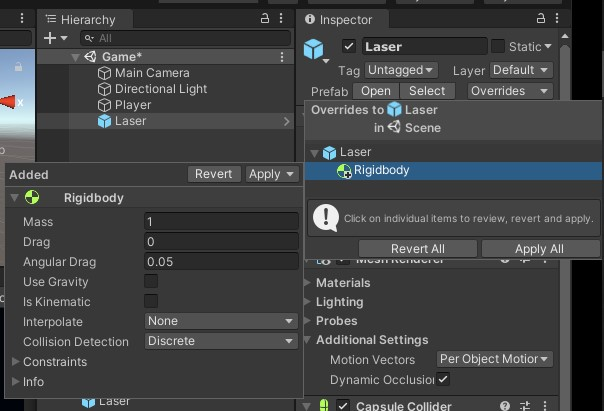Screen dimensions: 604x411
Task: Open the Layer Default dropdown
Action: coord(522,70)
